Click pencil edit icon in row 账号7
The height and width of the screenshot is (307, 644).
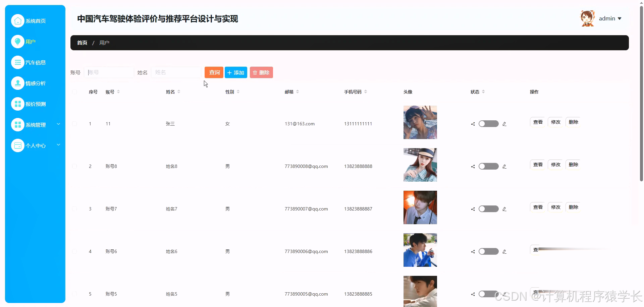point(504,209)
